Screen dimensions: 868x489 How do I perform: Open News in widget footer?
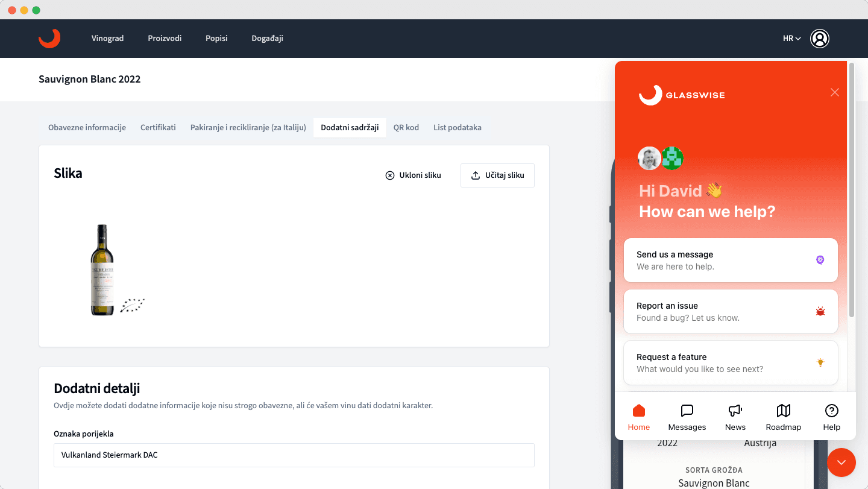point(735,417)
